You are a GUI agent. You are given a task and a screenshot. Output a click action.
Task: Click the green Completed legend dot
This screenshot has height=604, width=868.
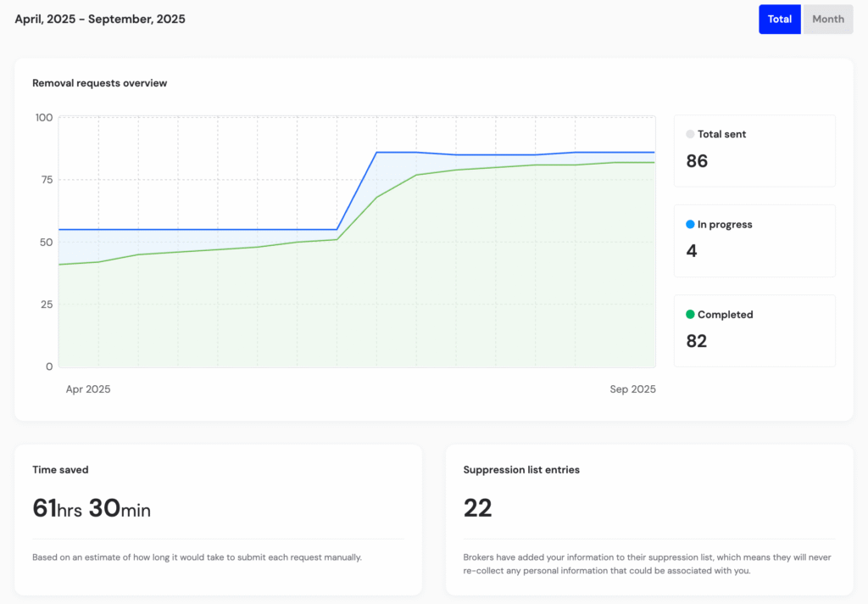690,315
